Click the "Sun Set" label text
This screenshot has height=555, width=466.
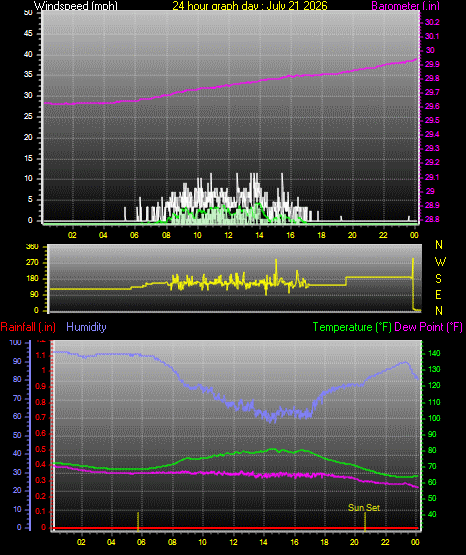(364, 508)
